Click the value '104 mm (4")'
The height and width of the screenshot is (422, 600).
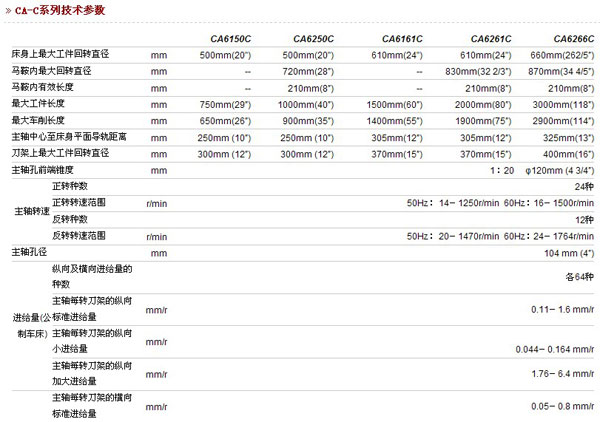(569, 253)
